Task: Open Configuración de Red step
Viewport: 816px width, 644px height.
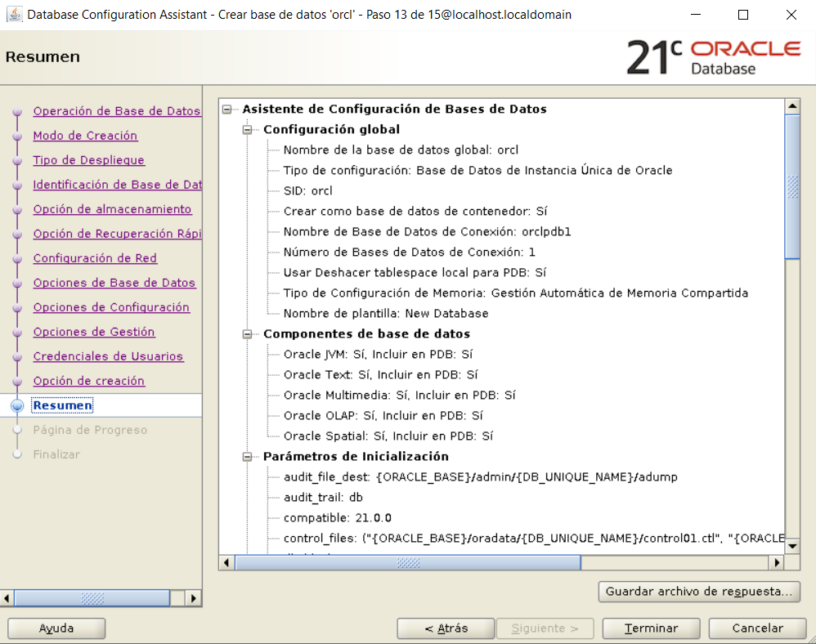Action: [95, 257]
